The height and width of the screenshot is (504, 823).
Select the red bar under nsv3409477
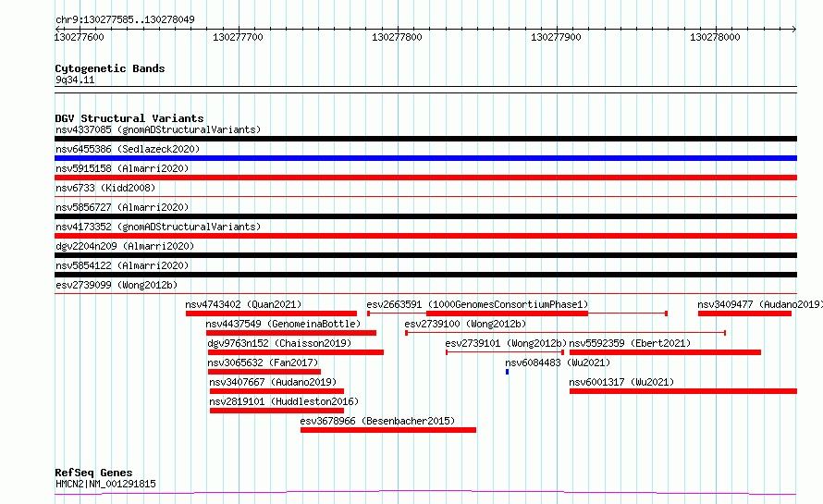[744, 313]
